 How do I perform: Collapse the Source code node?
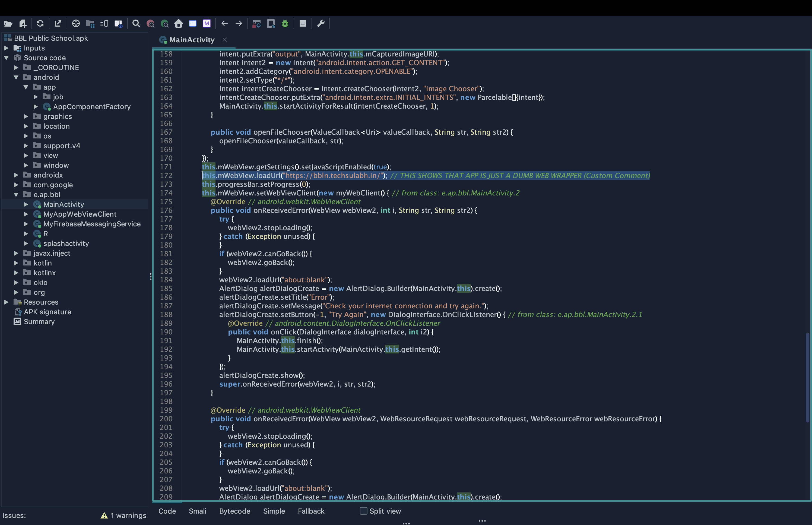[x=6, y=58]
